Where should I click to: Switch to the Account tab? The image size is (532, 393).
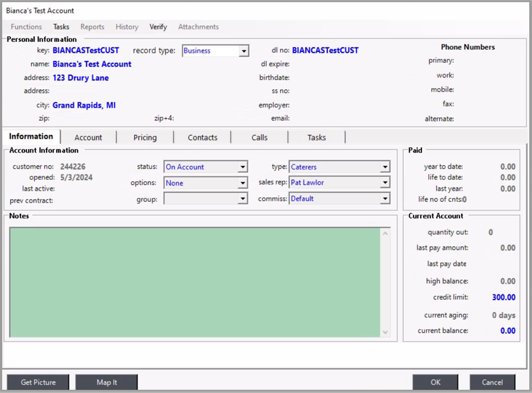point(88,137)
